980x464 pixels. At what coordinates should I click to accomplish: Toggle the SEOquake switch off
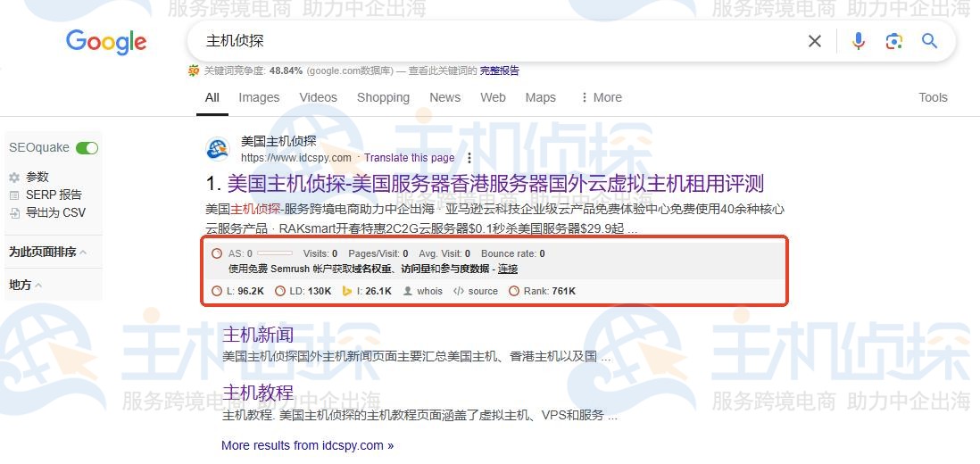point(87,148)
